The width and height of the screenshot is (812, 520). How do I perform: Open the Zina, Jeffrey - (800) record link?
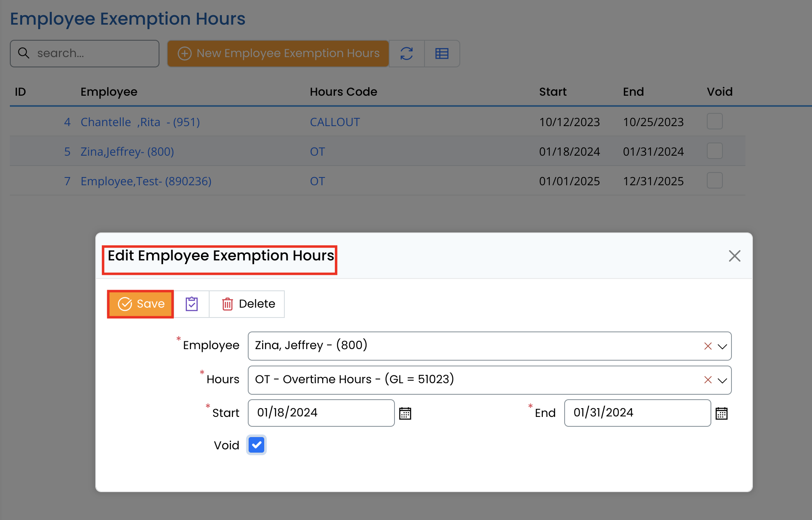(x=127, y=152)
